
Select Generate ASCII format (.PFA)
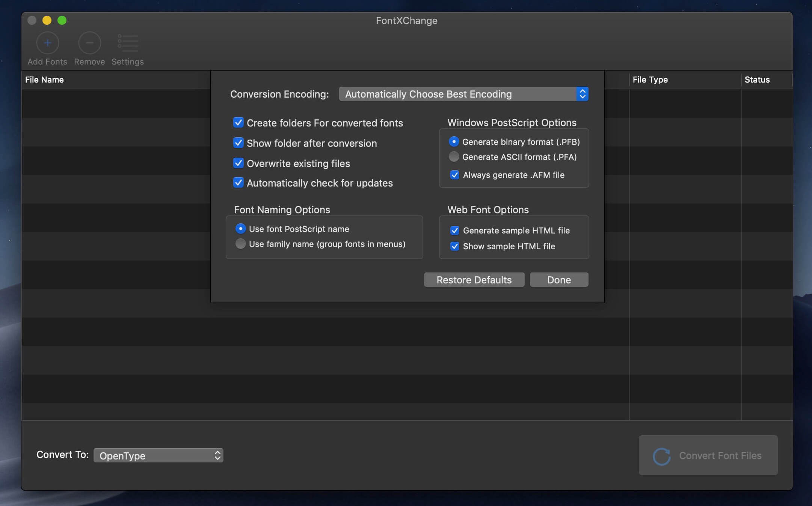454,157
